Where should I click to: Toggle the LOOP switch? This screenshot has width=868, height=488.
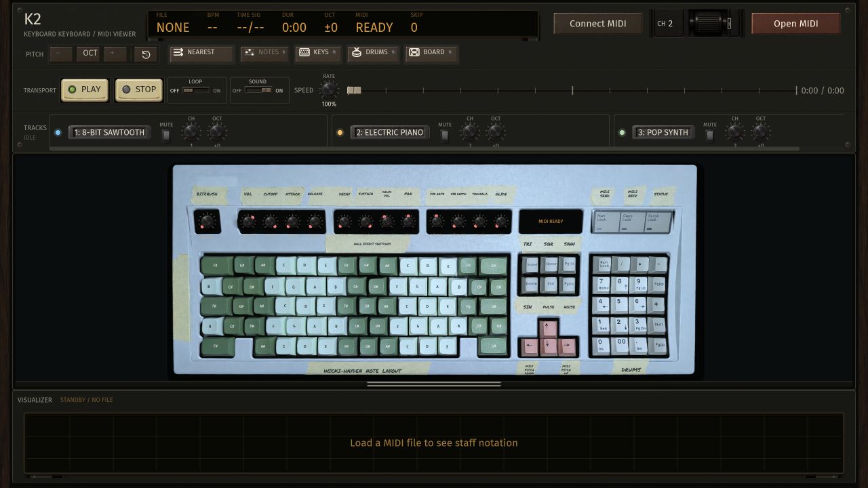(196, 90)
